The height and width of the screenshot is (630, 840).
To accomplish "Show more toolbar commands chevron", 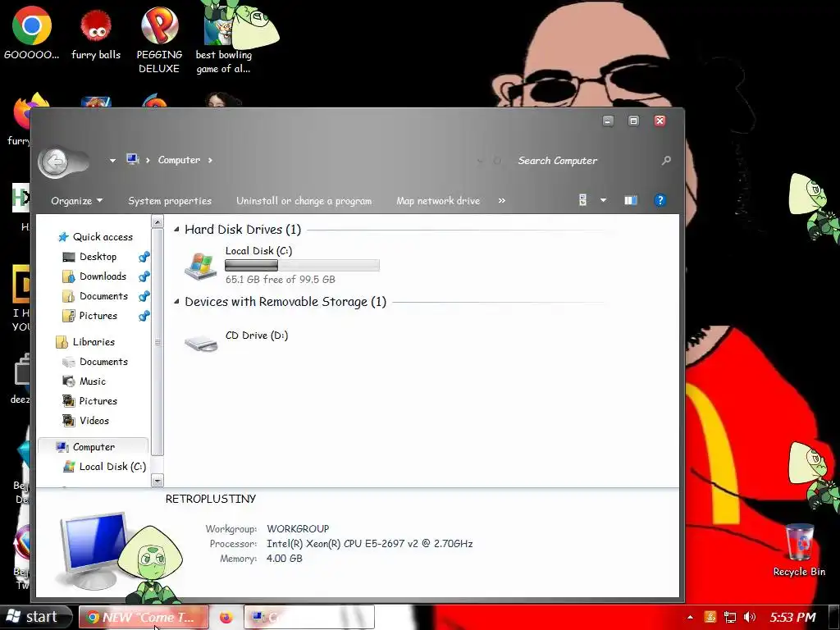I will tap(501, 200).
